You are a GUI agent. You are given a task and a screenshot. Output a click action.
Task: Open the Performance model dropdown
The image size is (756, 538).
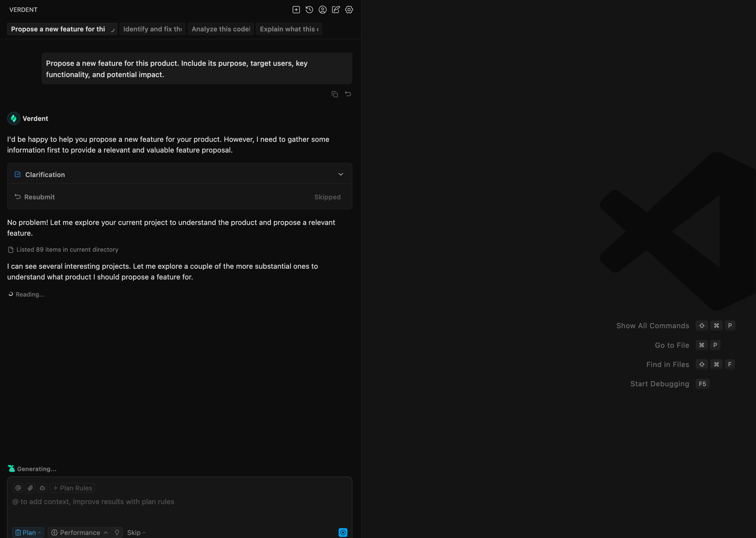pyautogui.click(x=80, y=532)
